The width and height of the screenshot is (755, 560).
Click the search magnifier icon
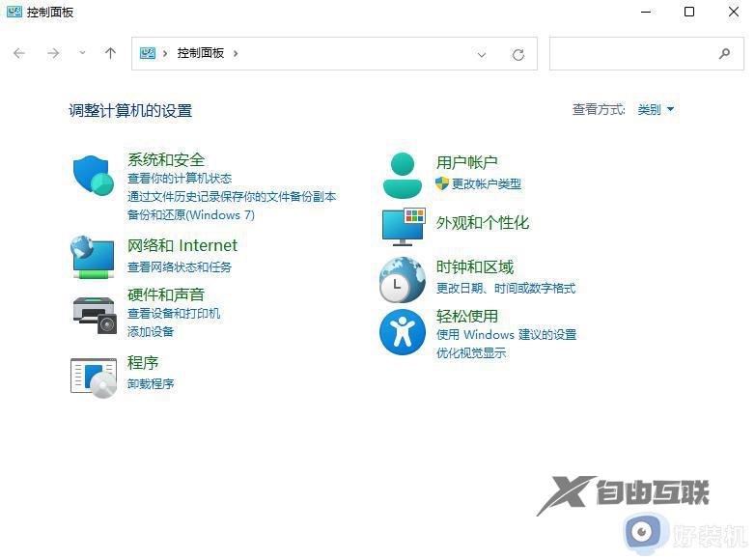coord(724,53)
